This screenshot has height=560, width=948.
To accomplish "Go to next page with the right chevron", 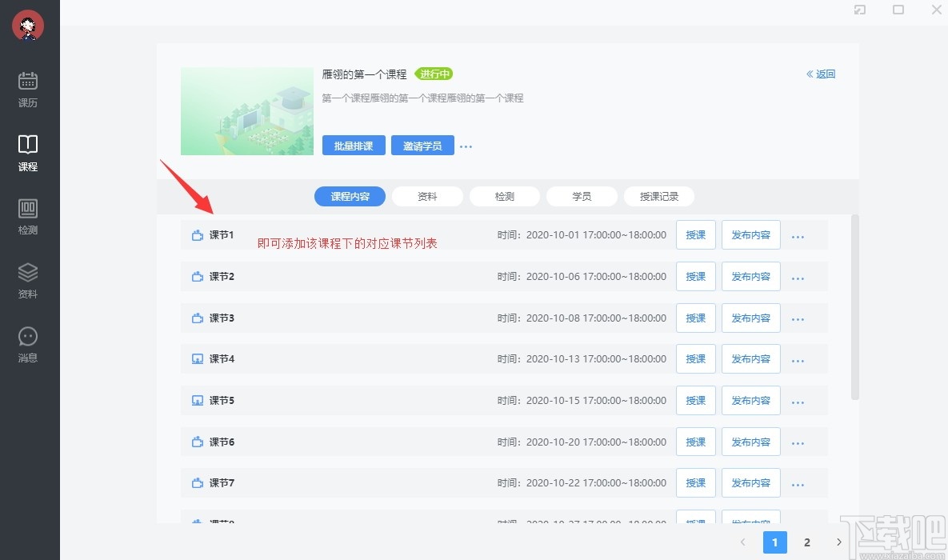I will pos(838,542).
